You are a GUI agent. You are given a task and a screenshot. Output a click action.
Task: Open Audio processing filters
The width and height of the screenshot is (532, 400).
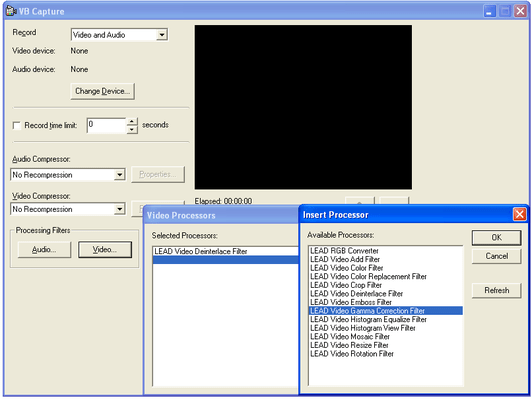pos(44,250)
